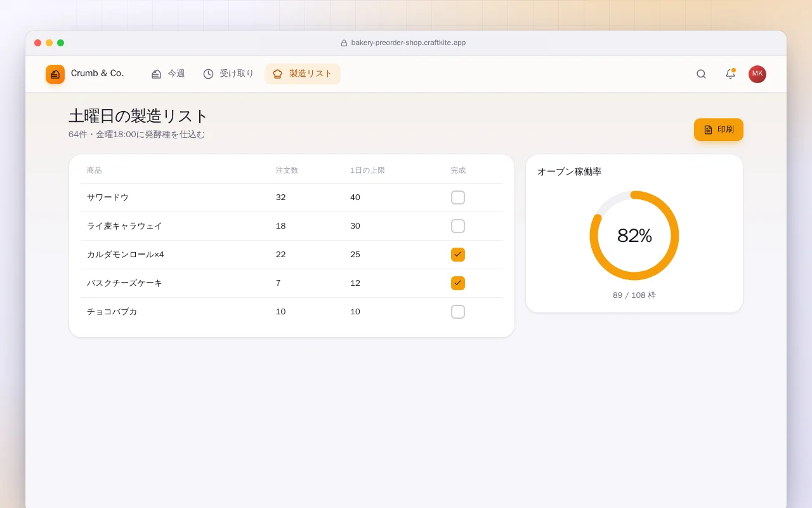Click the 商品 column header
The height and width of the screenshot is (508, 812).
click(x=95, y=170)
